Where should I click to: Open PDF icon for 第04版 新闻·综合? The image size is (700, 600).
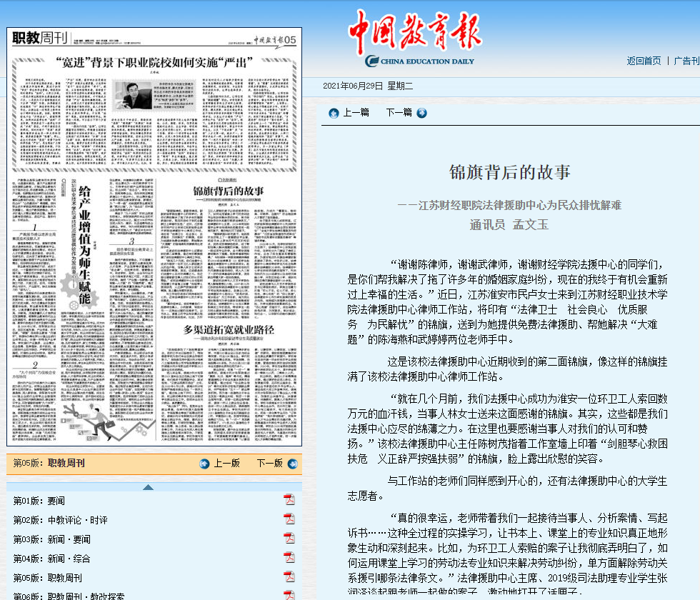click(289, 558)
